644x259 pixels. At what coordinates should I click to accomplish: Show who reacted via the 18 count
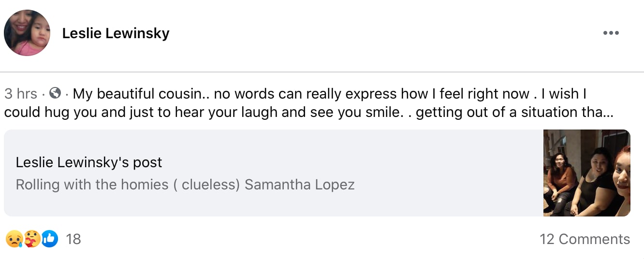click(x=73, y=239)
